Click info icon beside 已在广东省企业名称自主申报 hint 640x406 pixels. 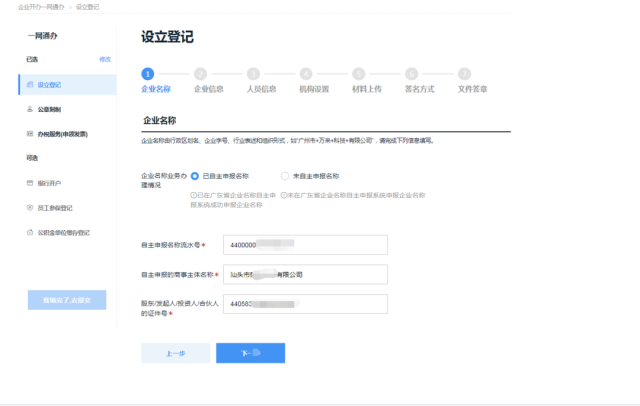[193, 195]
